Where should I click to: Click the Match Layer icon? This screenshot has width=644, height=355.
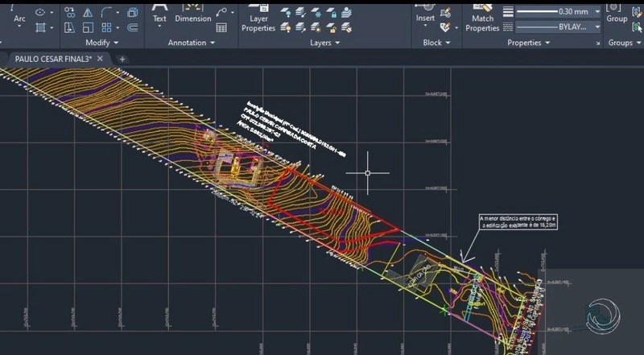[347, 27]
